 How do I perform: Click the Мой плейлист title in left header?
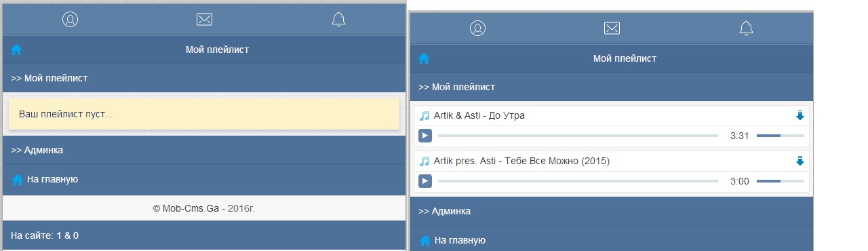[217, 50]
